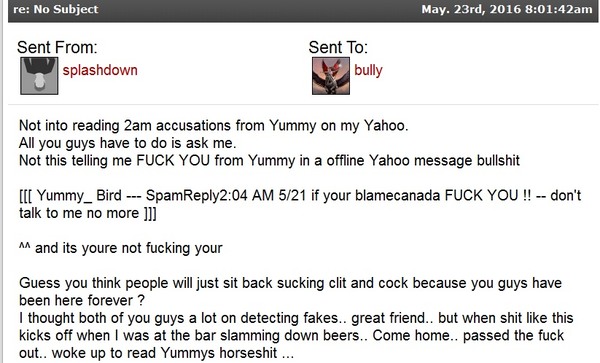The image size is (600, 363).
Task: Click the line starting "I thought both of you"
Action: coord(296,318)
